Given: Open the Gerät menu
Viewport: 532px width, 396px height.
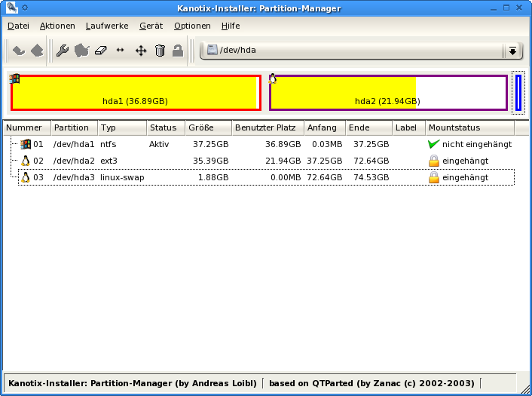Looking at the screenshot, I should tap(151, 26).
